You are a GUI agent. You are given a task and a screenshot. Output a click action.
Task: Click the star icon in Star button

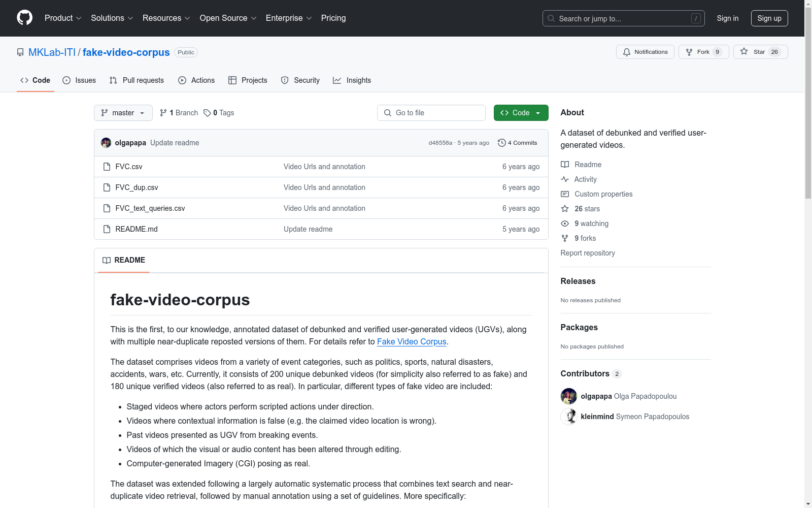coord(744,51)
